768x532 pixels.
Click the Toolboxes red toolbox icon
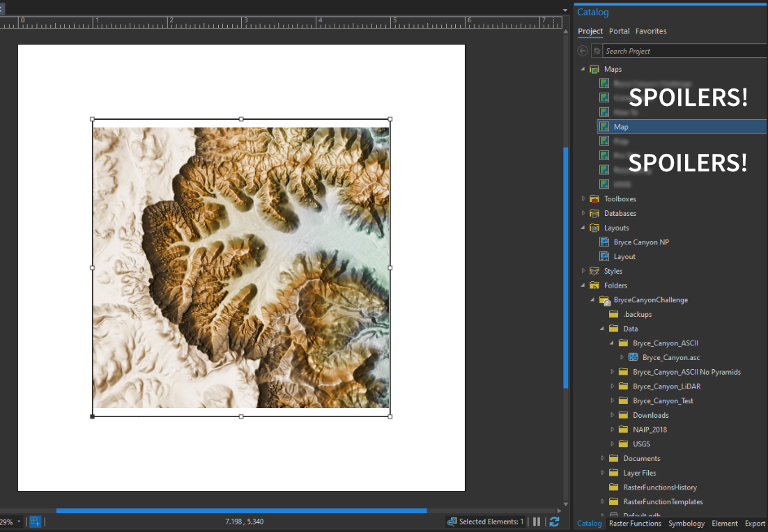594,198
